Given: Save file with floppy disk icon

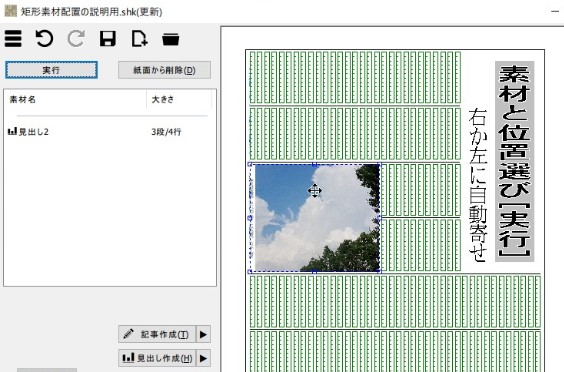Looking at the screenshot, I should (x=108, y=38).
